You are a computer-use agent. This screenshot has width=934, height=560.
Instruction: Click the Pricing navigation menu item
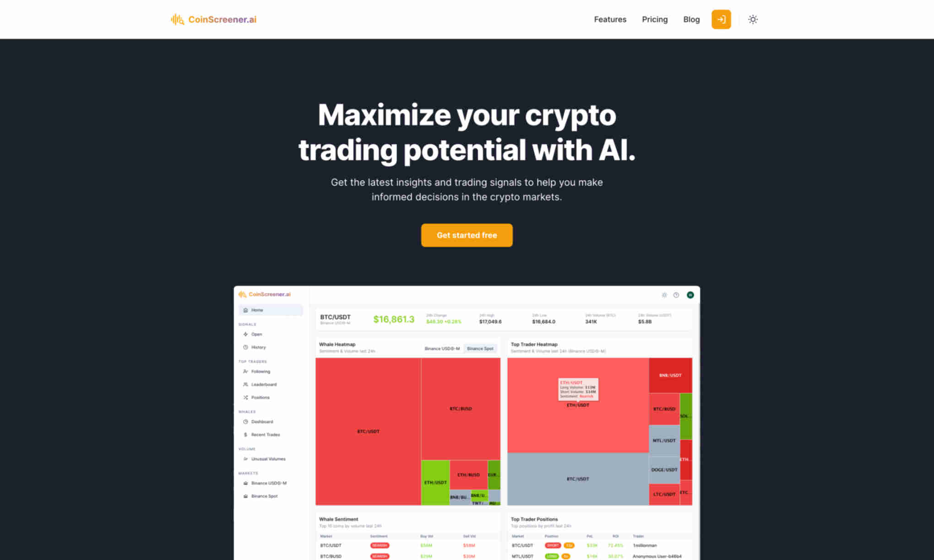click(654, 19)
